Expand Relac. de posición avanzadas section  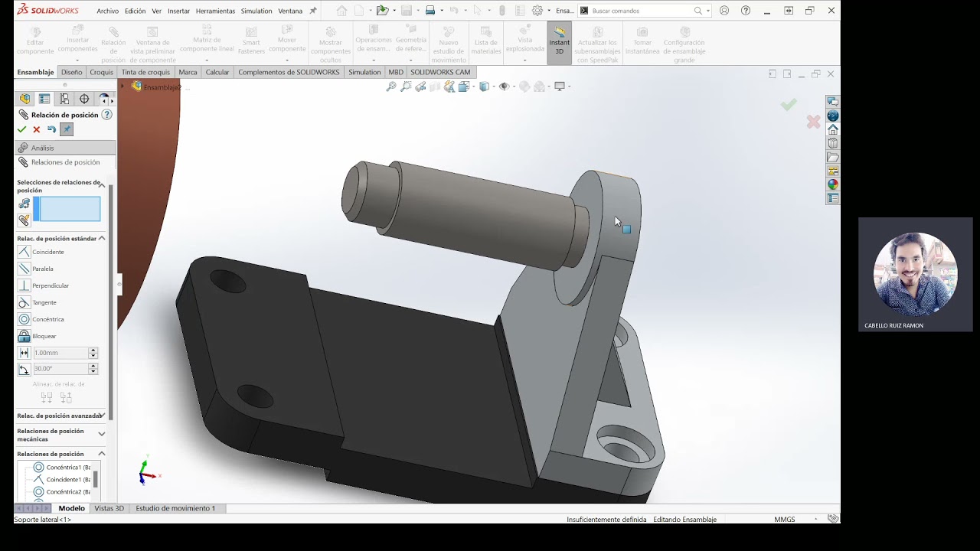pos(102,416)
